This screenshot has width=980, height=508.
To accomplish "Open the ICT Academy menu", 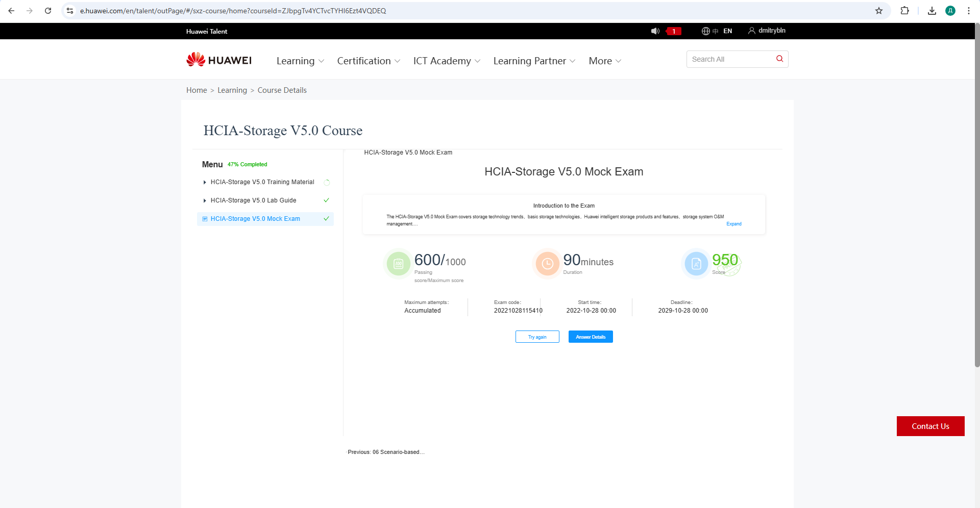I will 447,61.
